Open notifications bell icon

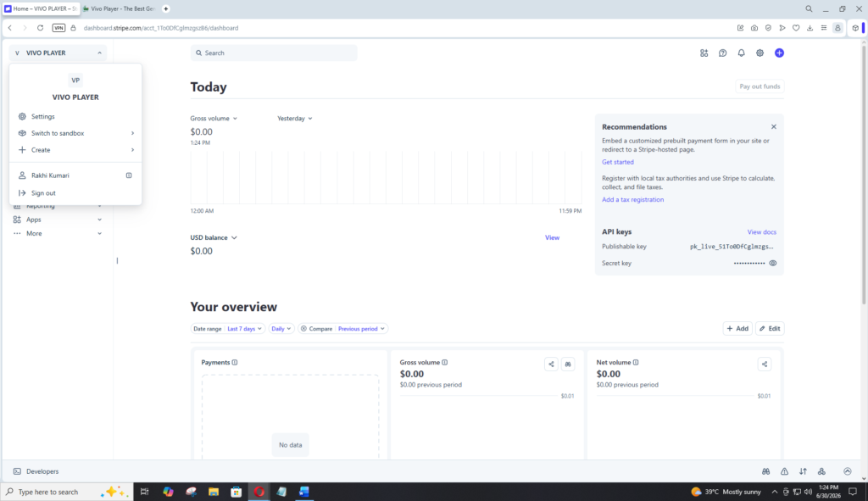[741, 53]
